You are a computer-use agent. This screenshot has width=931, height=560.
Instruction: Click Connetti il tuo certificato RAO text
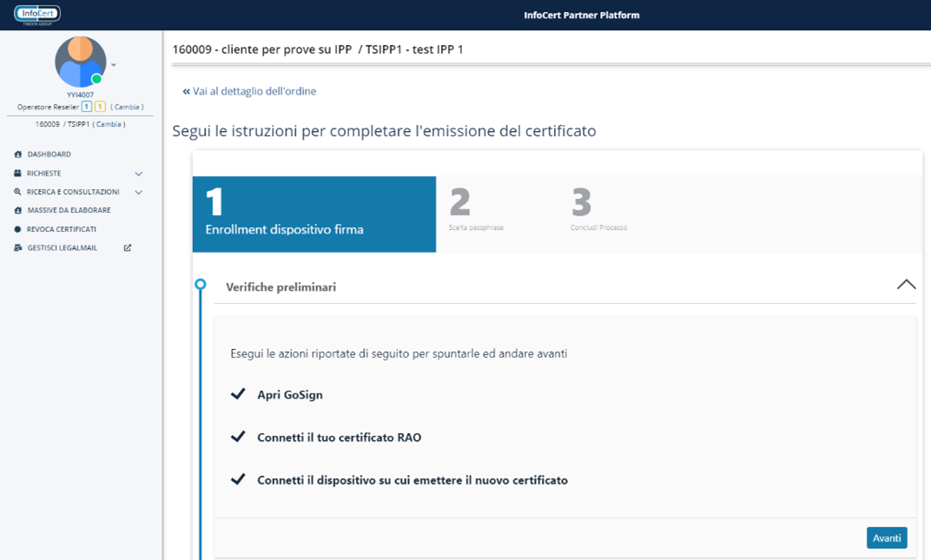coord(339,437)
